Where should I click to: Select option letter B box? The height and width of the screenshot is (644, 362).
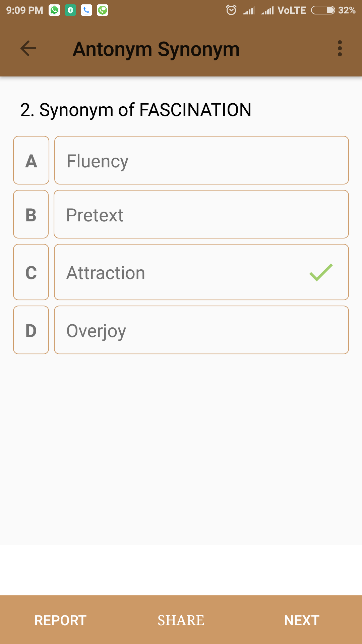click(31, 214)
